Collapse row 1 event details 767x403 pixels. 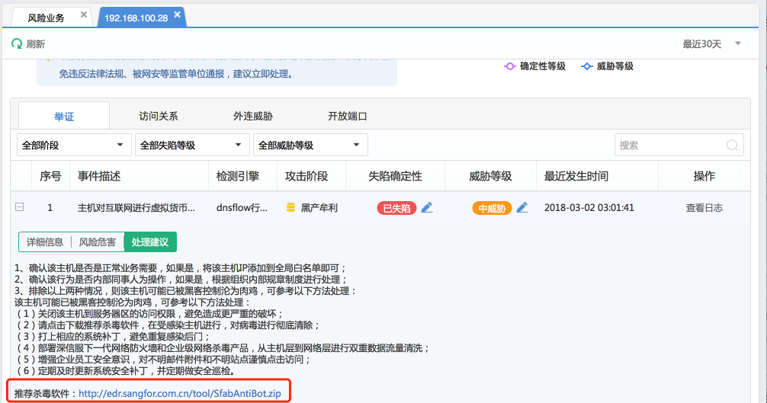[20, 207]
